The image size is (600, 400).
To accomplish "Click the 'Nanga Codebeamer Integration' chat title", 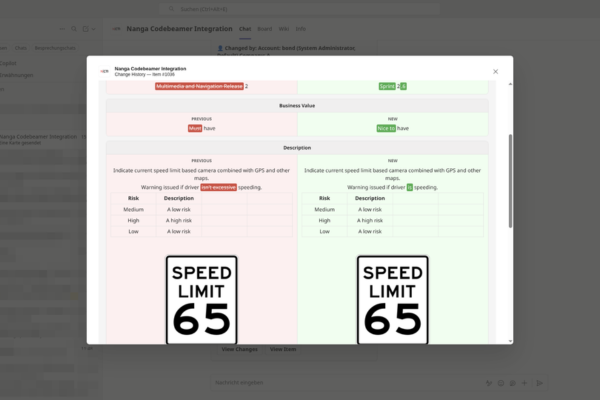I will [x=179, y=29].
